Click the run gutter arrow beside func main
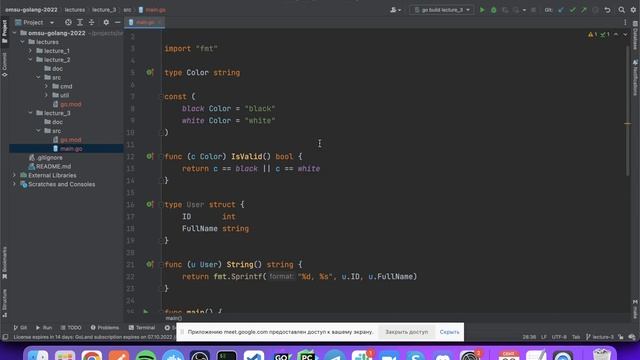Viewport: 640px width, 360px height. pyautogui.click(x=146, y=311)
